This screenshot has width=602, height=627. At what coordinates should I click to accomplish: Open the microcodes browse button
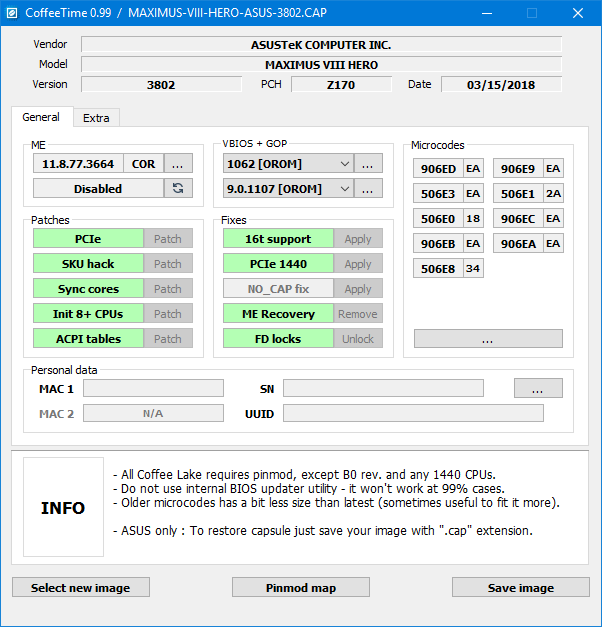[x=488, y=339]
